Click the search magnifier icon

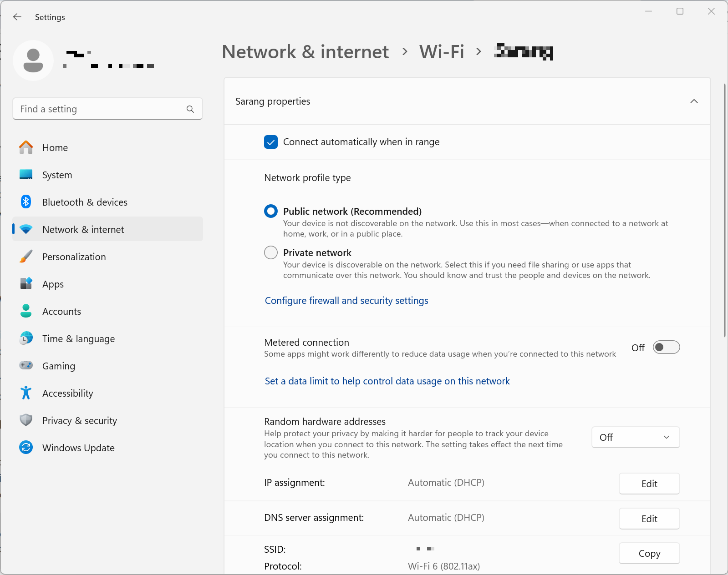click(x=190, y=109)
